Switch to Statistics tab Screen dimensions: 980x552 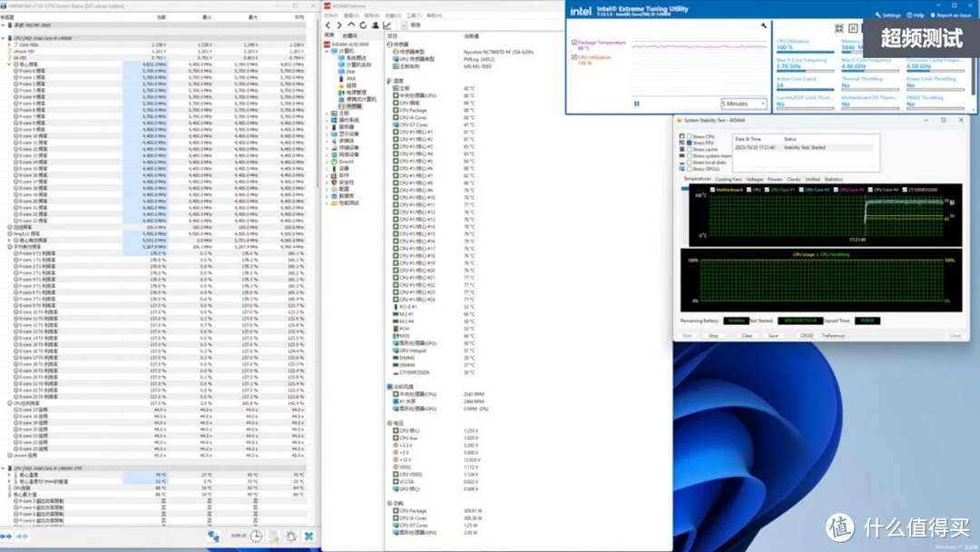click(833, 180)
